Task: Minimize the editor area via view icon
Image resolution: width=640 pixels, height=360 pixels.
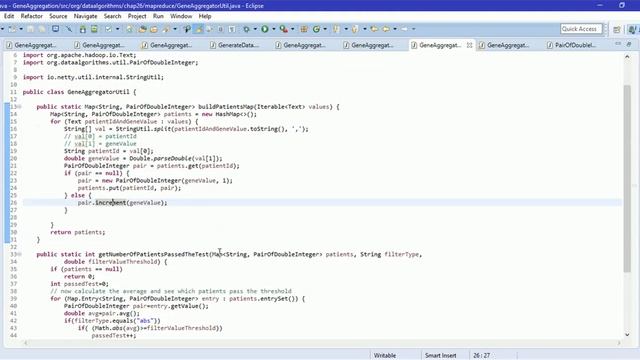Action: pos(618,44)
